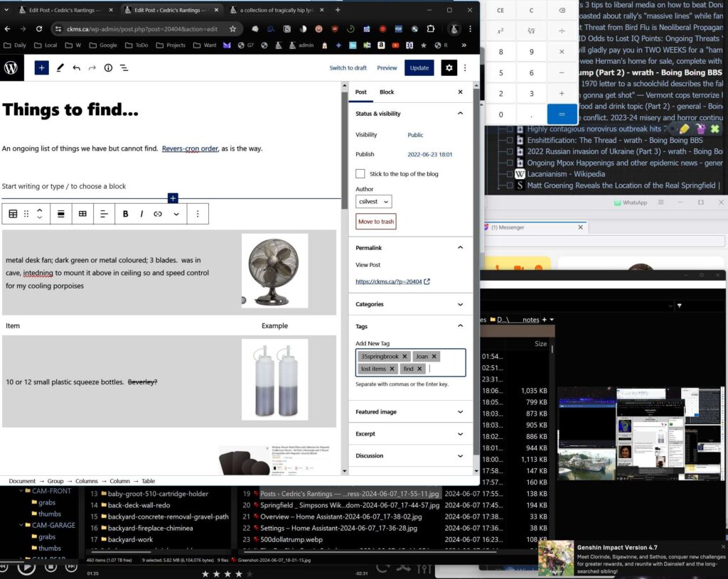Screen dimensions: 728x579
Task: Expand the Featured image panel
Action: (x=409, y=412)
